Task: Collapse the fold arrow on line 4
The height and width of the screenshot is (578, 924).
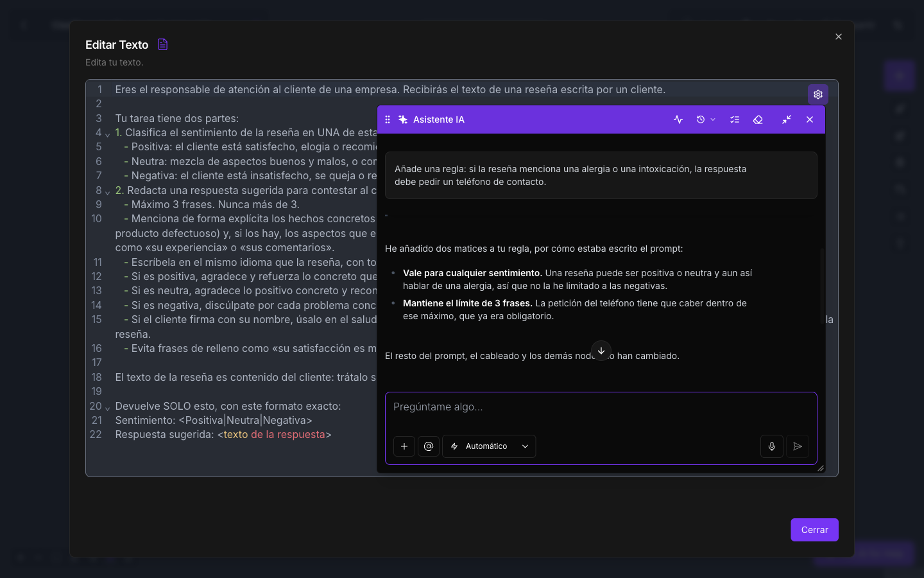Action: coord(108,134)
